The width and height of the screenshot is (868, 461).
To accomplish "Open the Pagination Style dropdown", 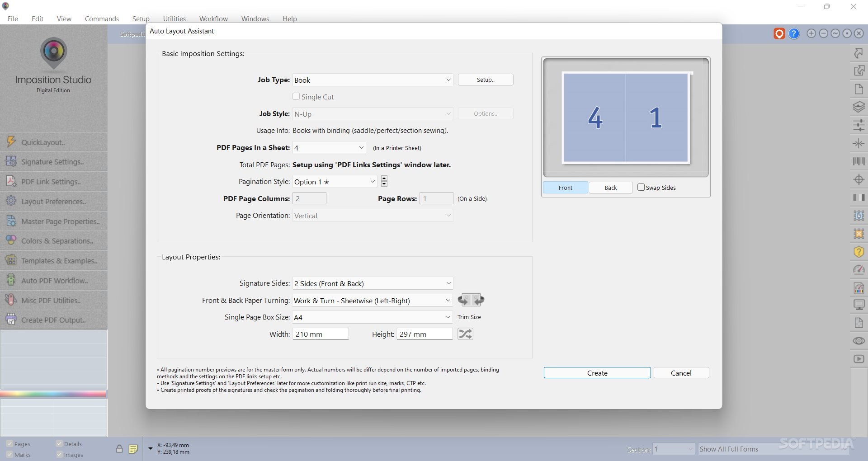I will click(x=335, y=182).
